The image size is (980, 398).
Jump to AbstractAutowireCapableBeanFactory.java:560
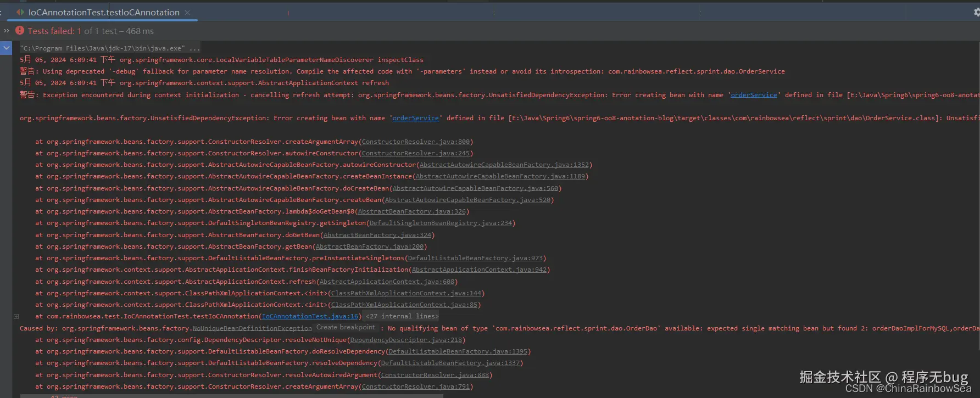(475, 188)
